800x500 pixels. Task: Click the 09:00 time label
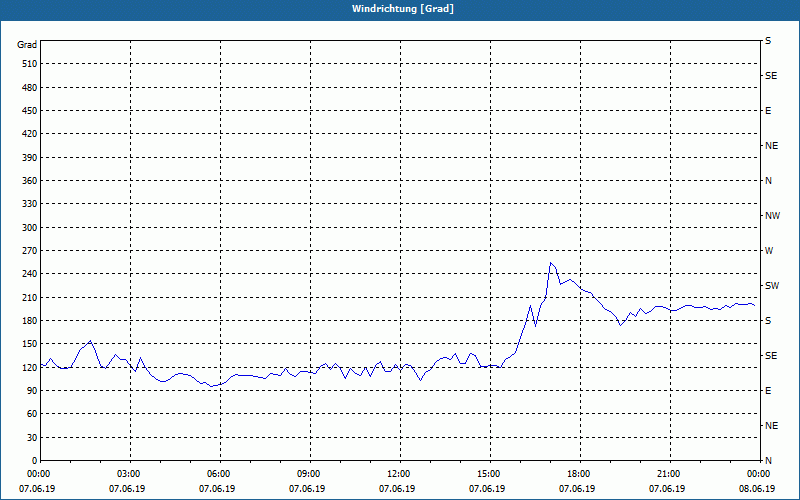(x=307, y=474)
